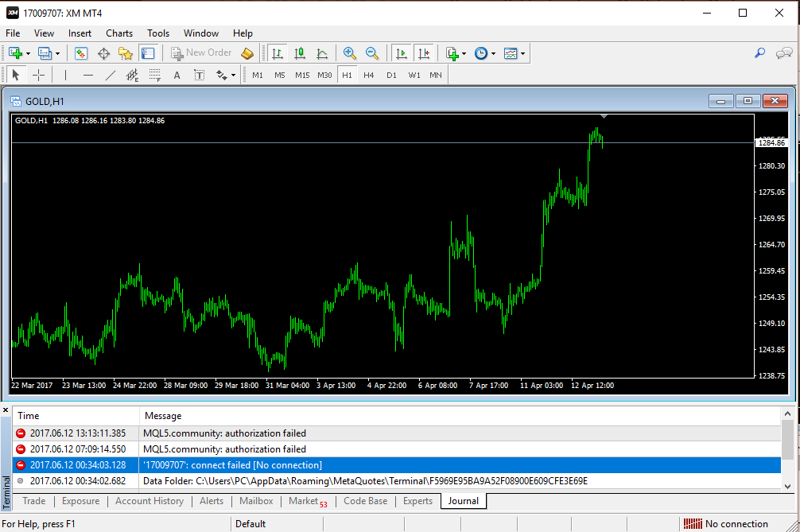The height and width of the screenshot is (532, 800).
Task: Switch to the Account History tab
Action: click(x=150, y=501)
